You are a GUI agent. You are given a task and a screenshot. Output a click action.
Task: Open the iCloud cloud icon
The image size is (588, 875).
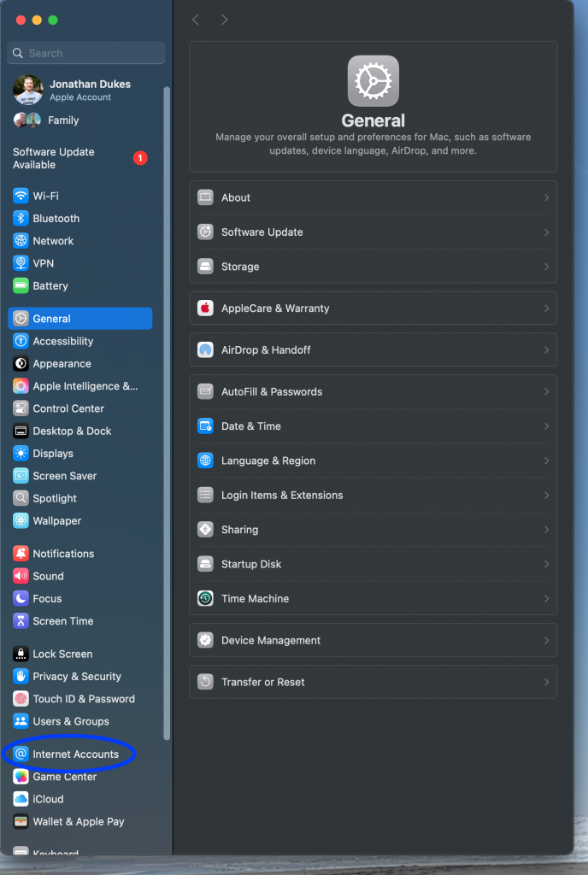(x=21, y=799)
